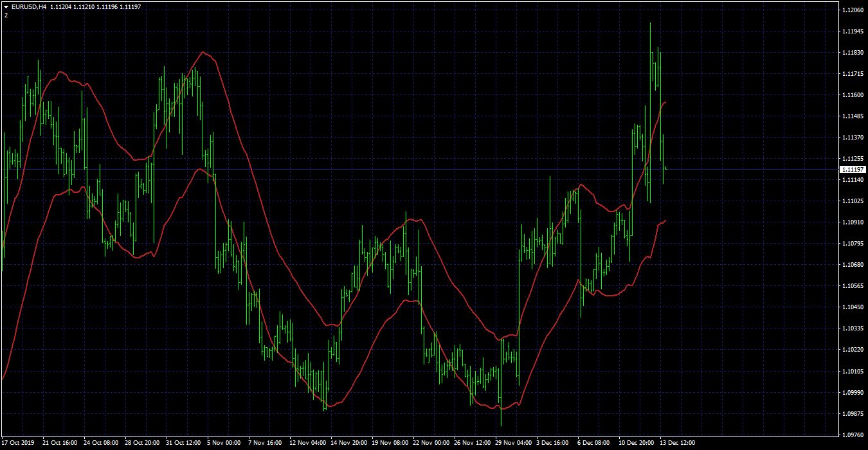Click the 1.11945 price axis label

click(x=853, y=32)
